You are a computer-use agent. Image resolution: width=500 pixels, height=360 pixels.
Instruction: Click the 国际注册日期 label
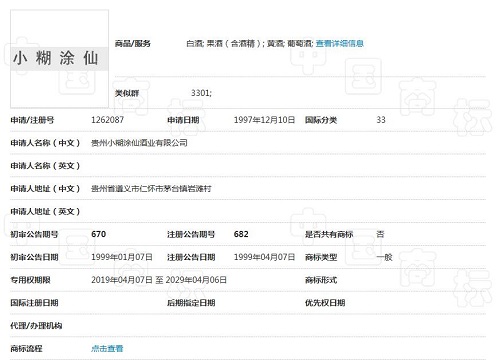tap(34, 303)
